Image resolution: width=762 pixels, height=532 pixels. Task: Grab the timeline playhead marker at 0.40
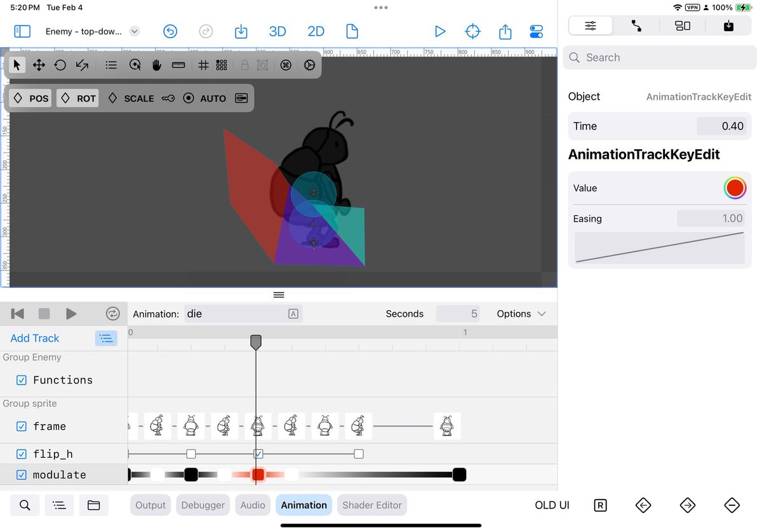256,342
